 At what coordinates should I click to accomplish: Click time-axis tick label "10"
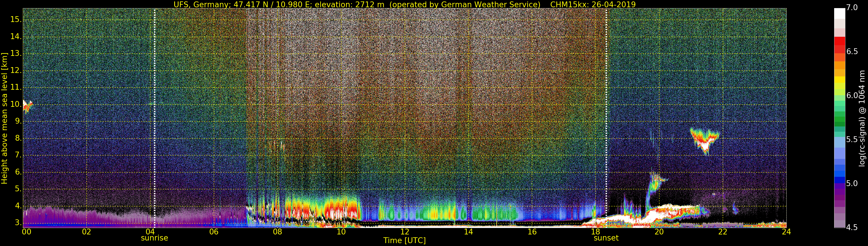[341, 232]
